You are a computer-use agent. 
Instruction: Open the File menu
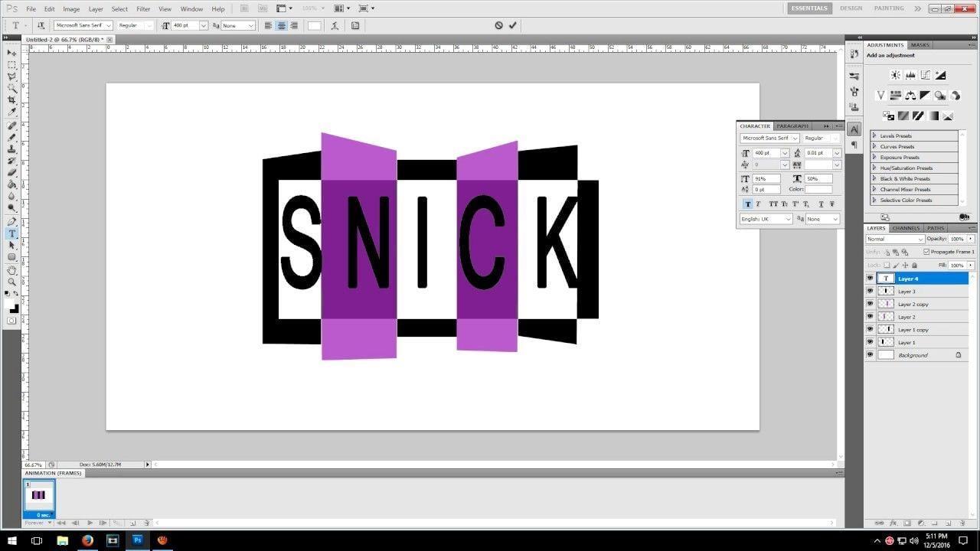point(31,9)
